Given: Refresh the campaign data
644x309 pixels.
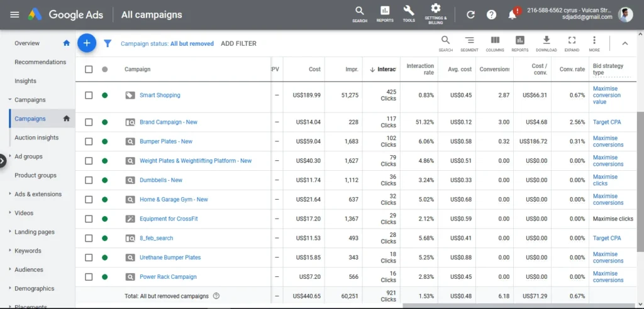Looking at the screenshot, I should point(470,14).
